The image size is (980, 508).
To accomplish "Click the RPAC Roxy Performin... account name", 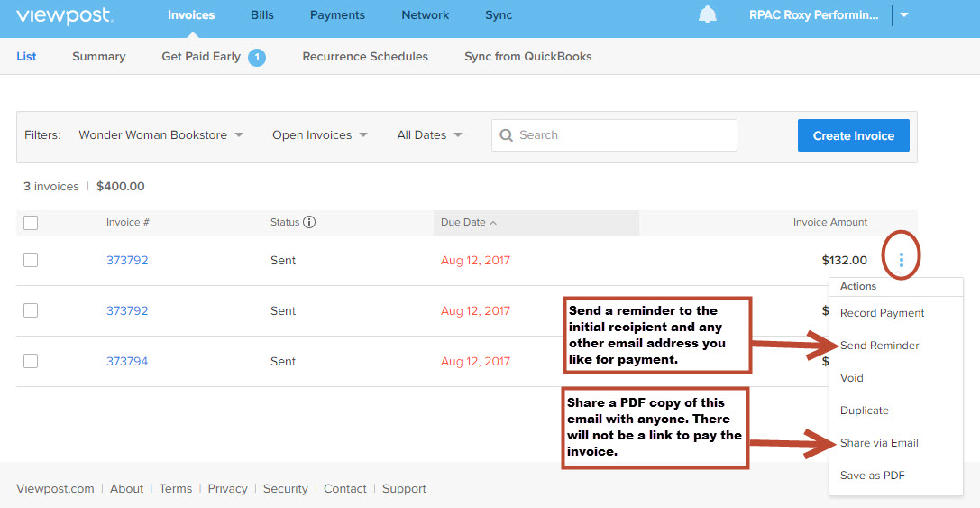I will tap(813, 15).
